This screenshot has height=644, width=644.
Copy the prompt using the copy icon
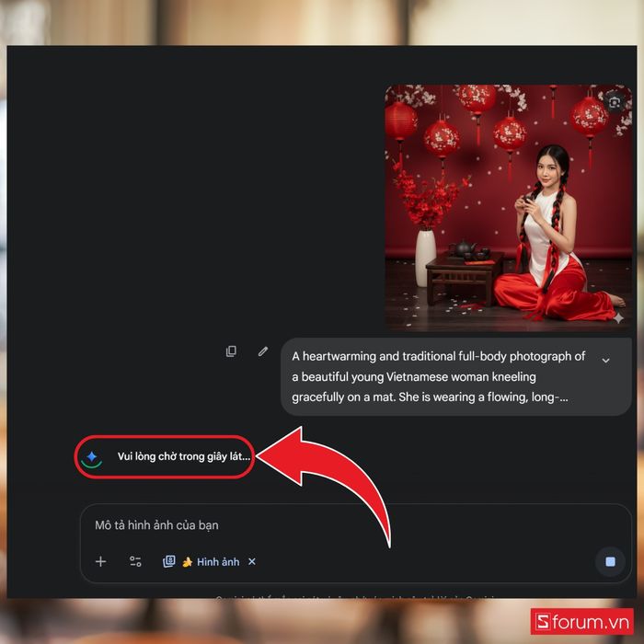[x=231, y=351]
